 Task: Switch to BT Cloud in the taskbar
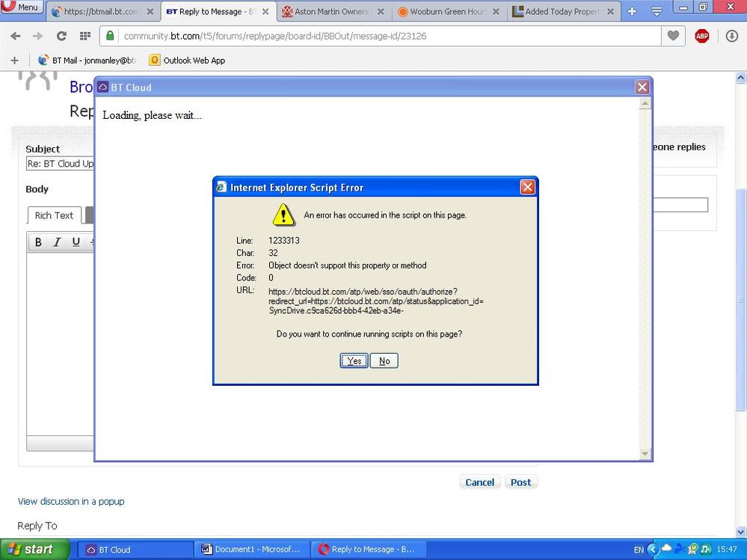[135, 550]
